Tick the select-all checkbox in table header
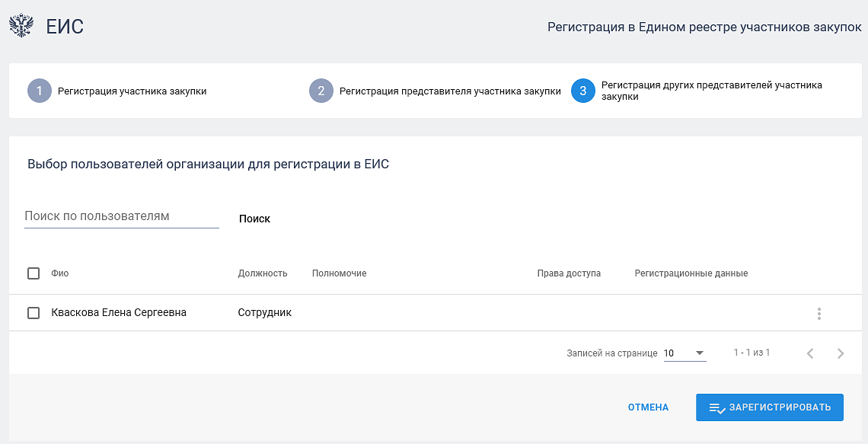 click(34, 273)
